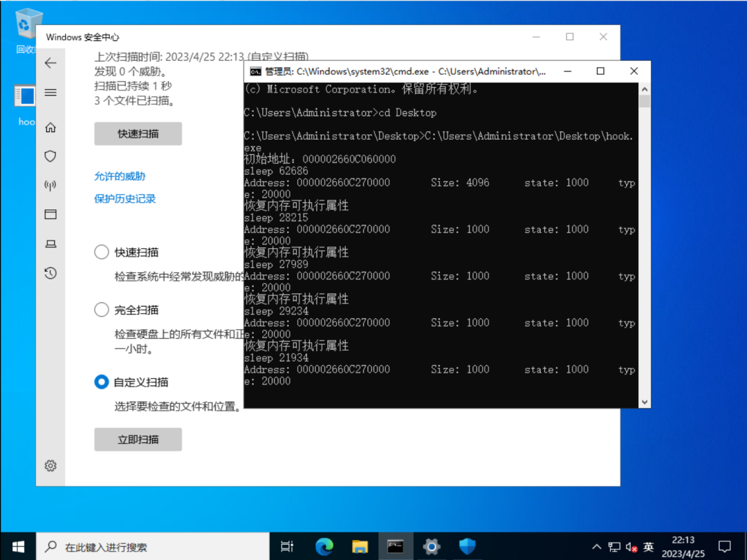Open the hamburger navigation menu
747x560 pixels.
[x=50, y=93]
